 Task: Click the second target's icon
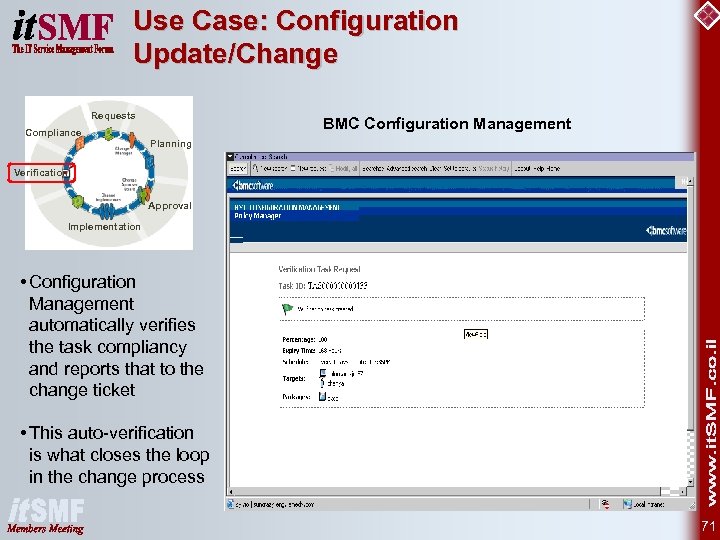323,382
